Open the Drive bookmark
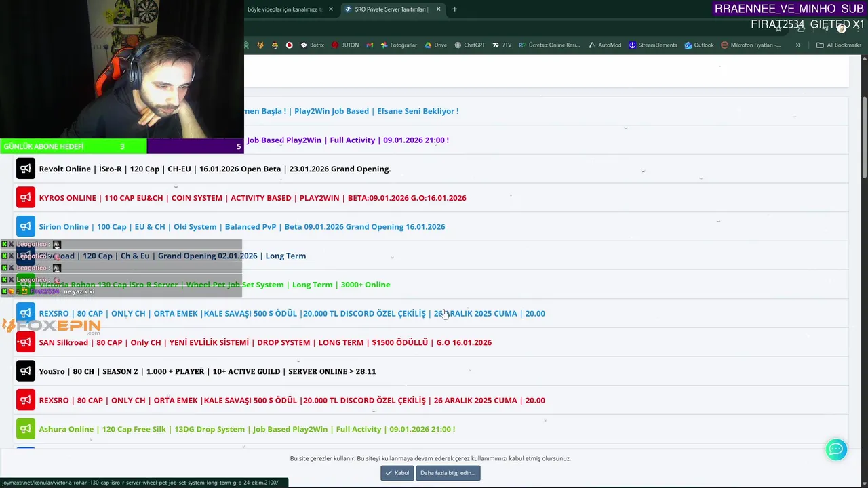 coord(435,45)
